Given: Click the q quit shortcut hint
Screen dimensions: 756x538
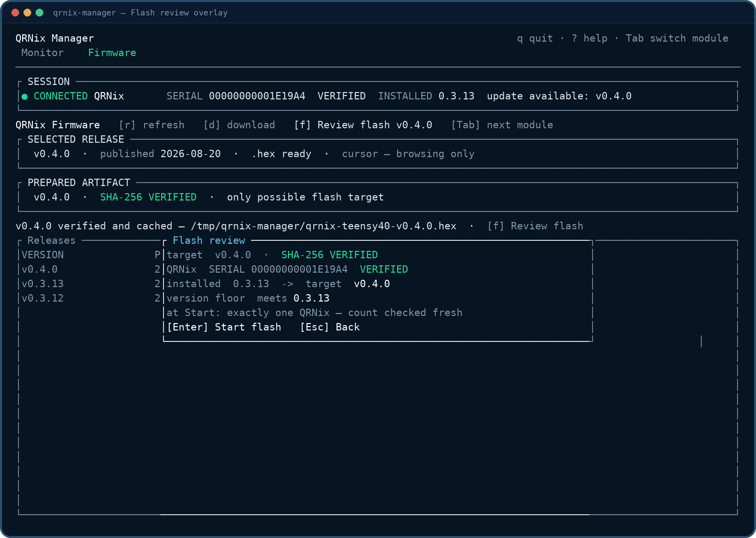Looking at the screenshot, I should coord(535,38).
